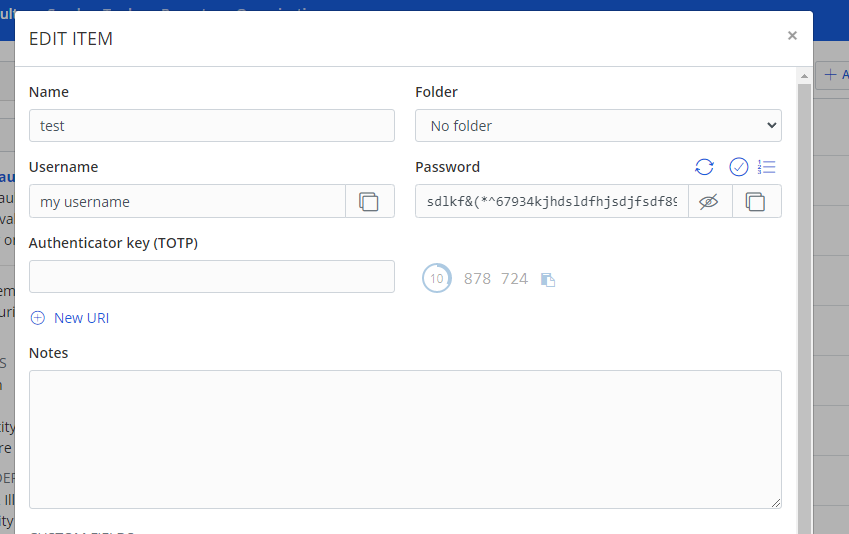The height and width of the screenshot is (534, 849).
Task: Click the Add button behind the dialog
Action: [x=834, y=75]
